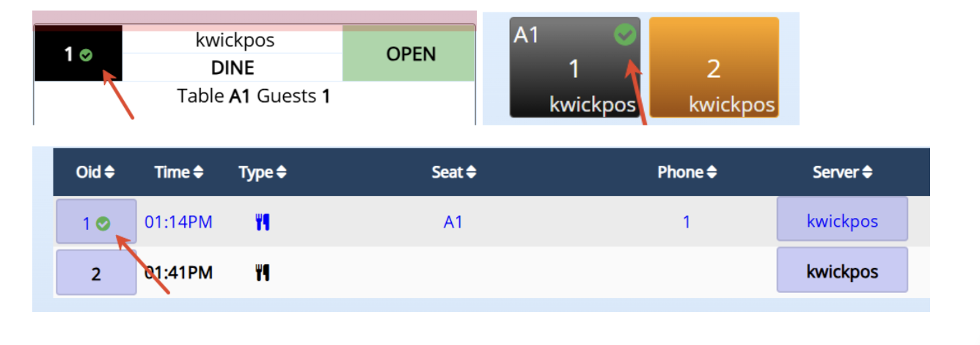Click kwickpos server button for order 1
This screenshot has width=980, height=345.
tap(842, 219)
